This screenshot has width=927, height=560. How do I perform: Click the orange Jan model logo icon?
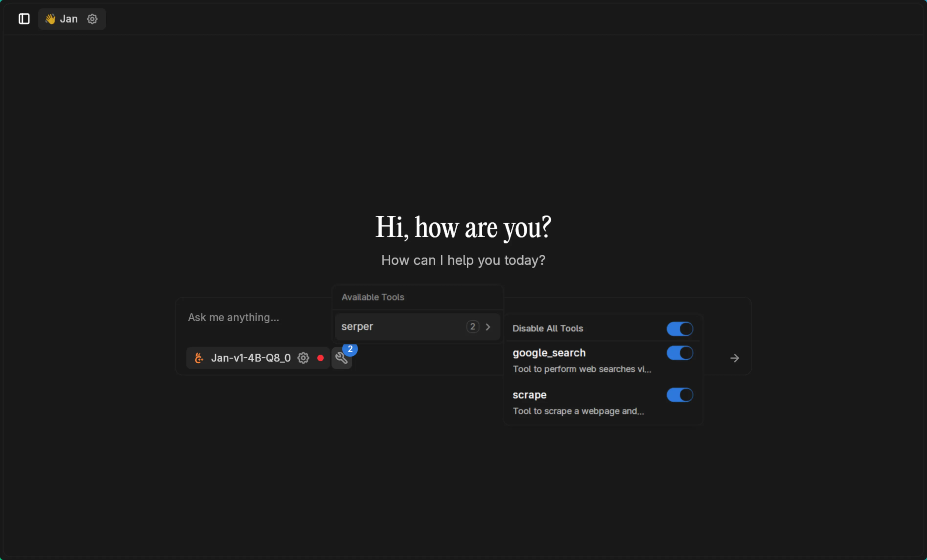pos(199,358)
